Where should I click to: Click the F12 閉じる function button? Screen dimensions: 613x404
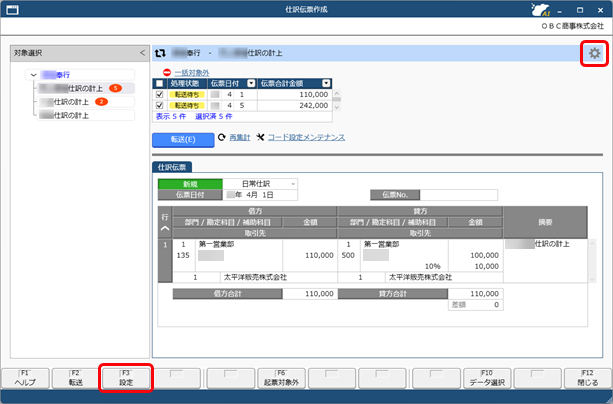pyautogui.click(x=588, y=379)
